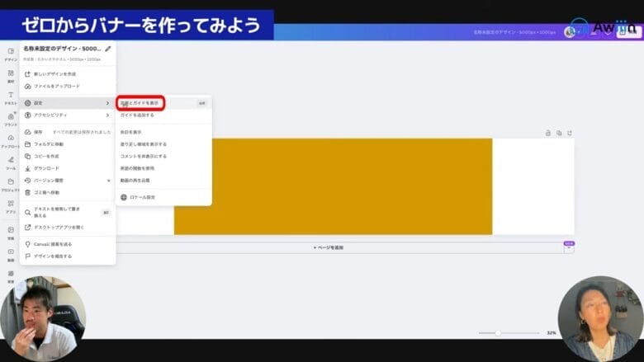Select テキストを検索して置き換える in the menu
The height and width of the screenshot is (362, 644).
(68, 213)
